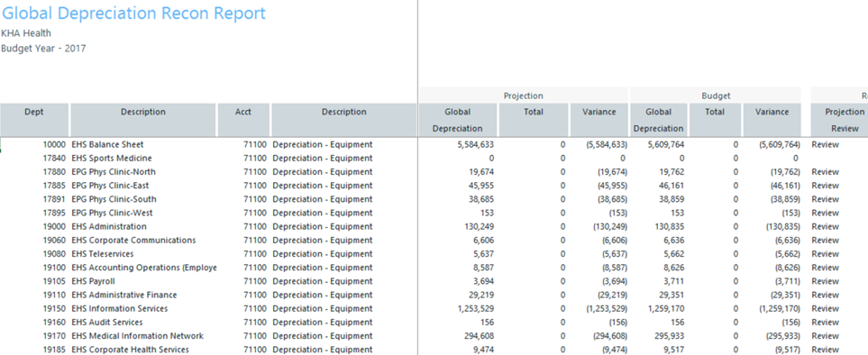This screenshot has width=868, height=355.
Task: Select the Budget Year - 2017 label
Action: point(44,49)
